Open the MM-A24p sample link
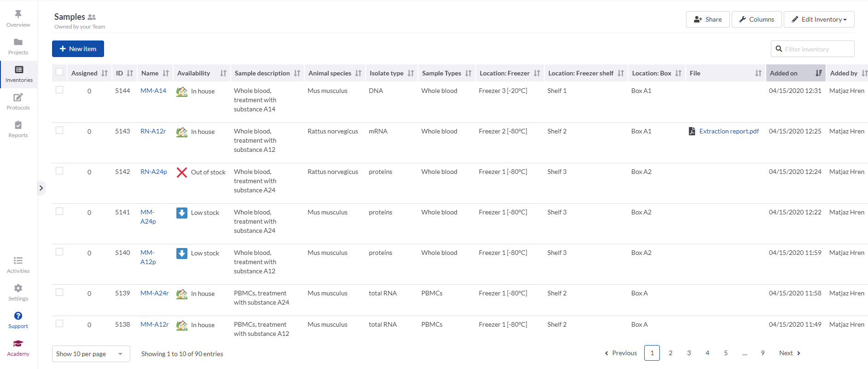The height and width of the screenshot is (369, 868). pos(148,217)
